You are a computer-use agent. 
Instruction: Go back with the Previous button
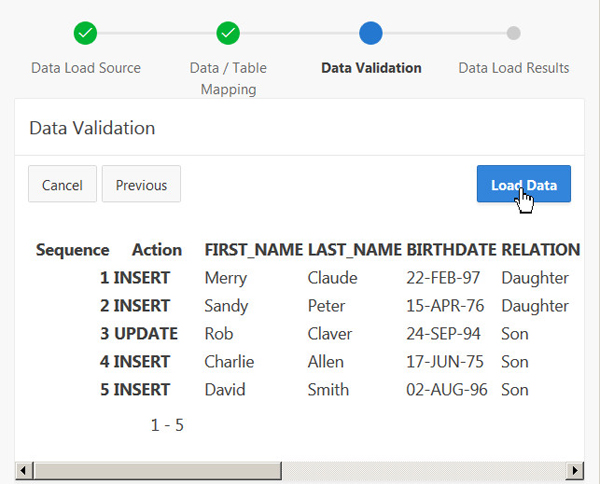coord(141,185)
